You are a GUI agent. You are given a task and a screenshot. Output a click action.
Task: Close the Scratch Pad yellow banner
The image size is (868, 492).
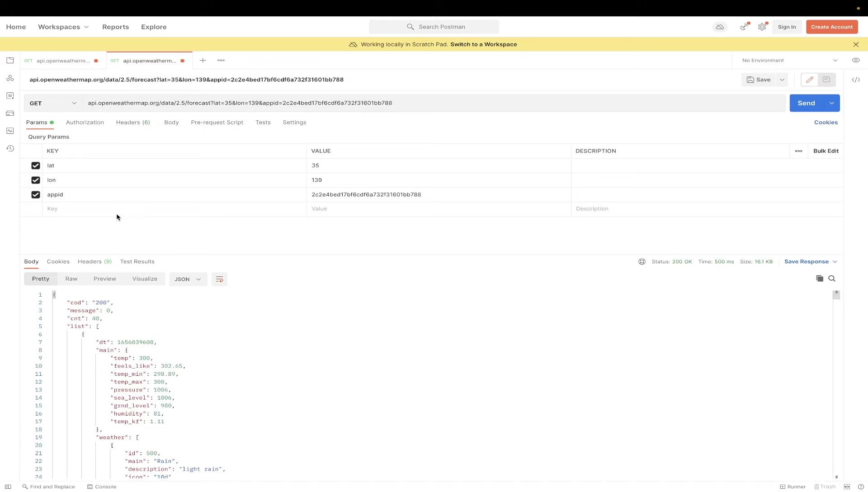click(856, 44)
